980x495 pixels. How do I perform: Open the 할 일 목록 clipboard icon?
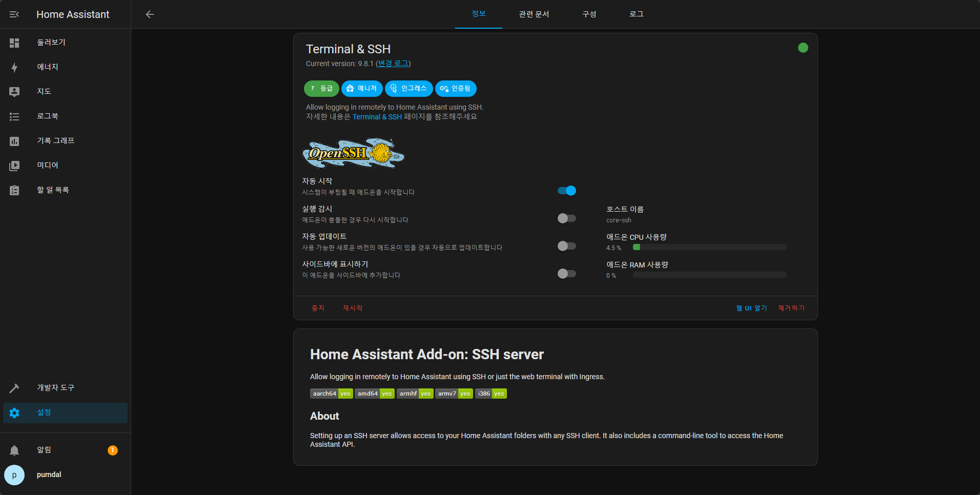tap(14, 190)
